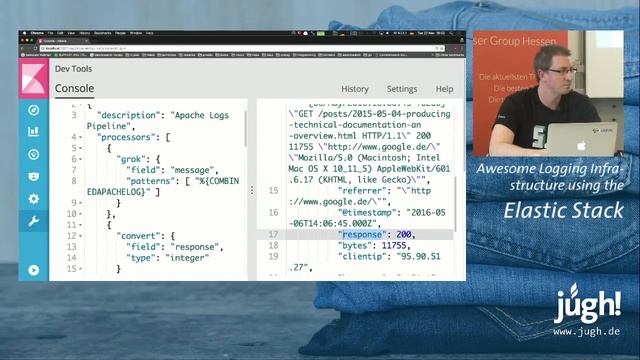Open the History menu in the macOS menu bar
640x360 pixels.
(x=84, y=33)
